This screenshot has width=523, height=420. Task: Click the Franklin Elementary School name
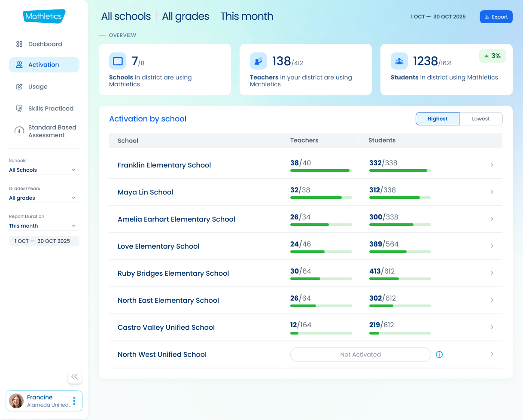tap(164, 165)
